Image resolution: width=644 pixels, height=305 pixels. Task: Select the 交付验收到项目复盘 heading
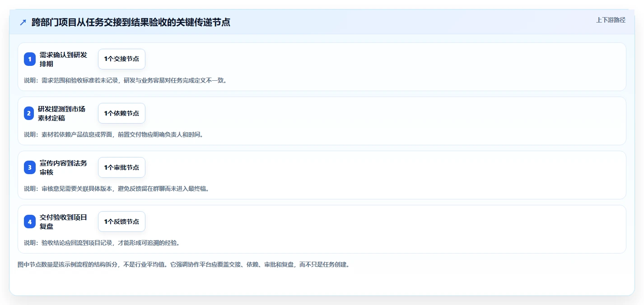tap(63, 222)
